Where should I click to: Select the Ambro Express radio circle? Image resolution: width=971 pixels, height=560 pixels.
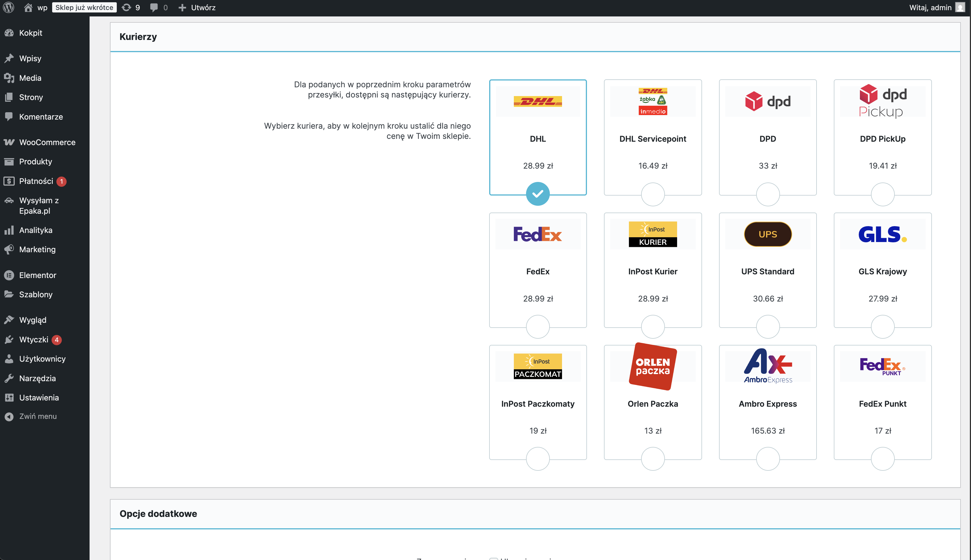(768, 459)
